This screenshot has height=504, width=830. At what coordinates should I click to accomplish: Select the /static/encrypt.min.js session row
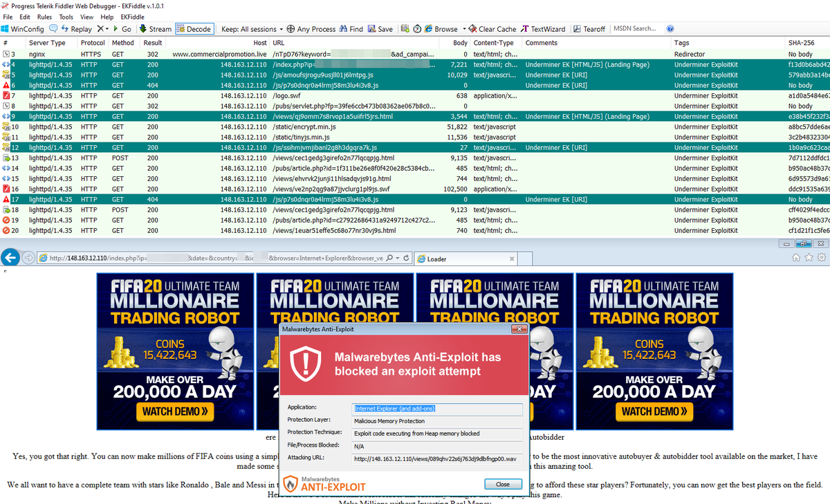click(x=415, y=127)
